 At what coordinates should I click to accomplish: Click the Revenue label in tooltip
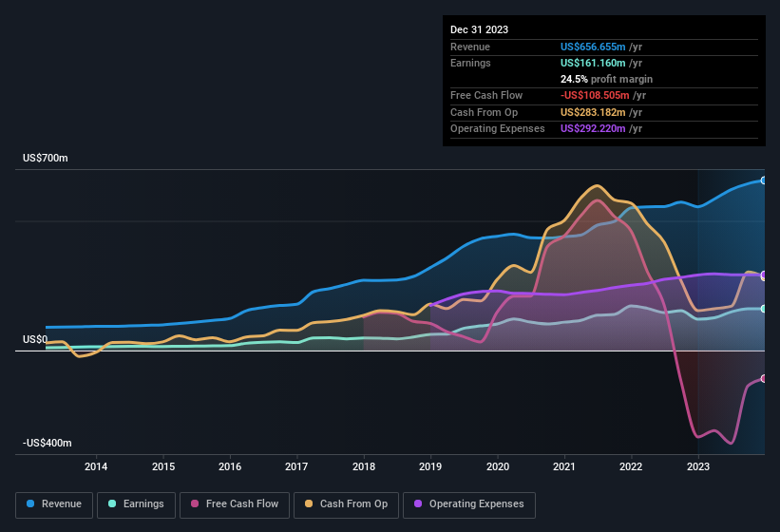(x=470, y=47)
